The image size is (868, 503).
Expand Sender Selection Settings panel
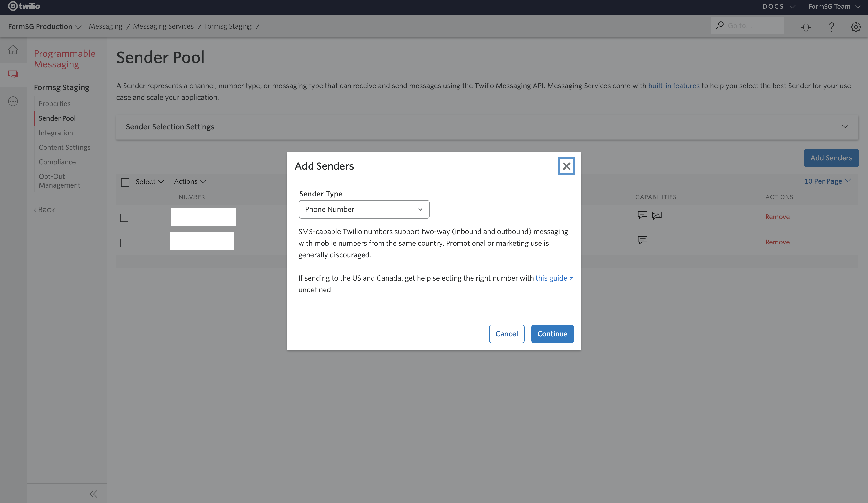[487, 127]
